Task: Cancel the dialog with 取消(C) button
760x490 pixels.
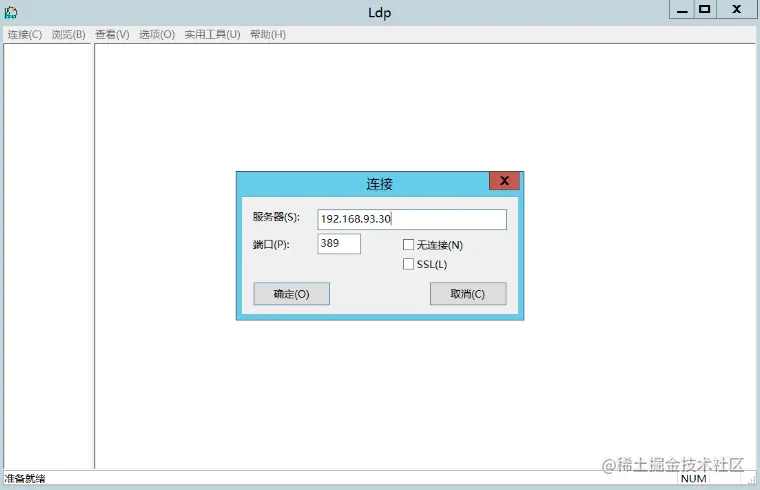Action: (468, 294)
